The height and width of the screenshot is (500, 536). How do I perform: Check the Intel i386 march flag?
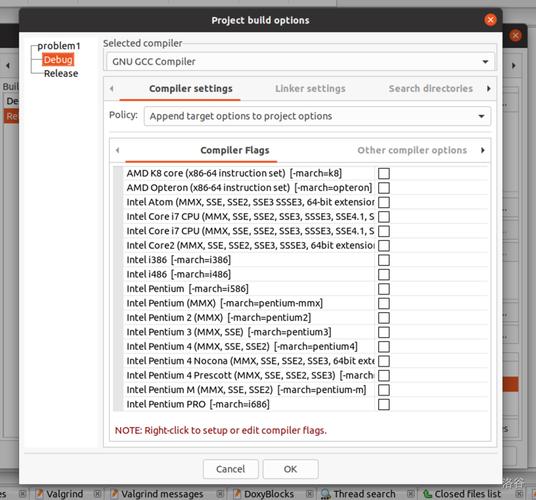[x=384, y=260]
